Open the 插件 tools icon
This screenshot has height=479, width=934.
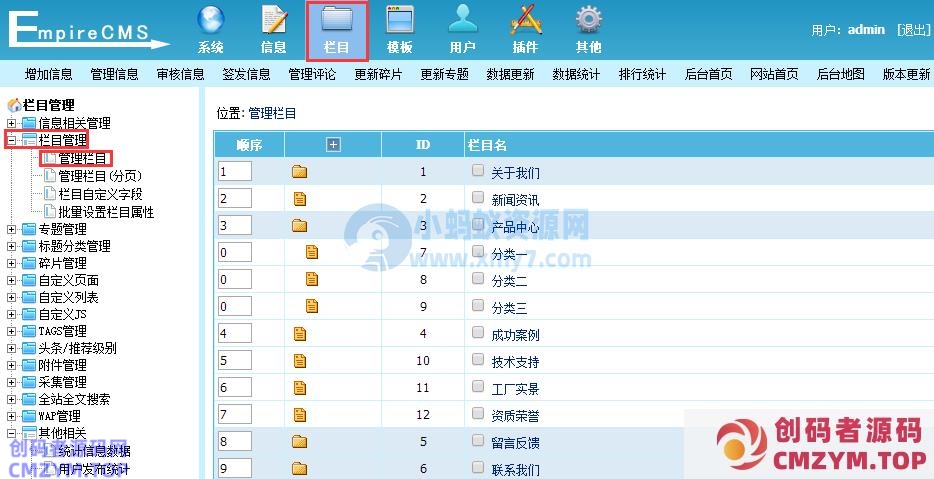click(525, 21)
